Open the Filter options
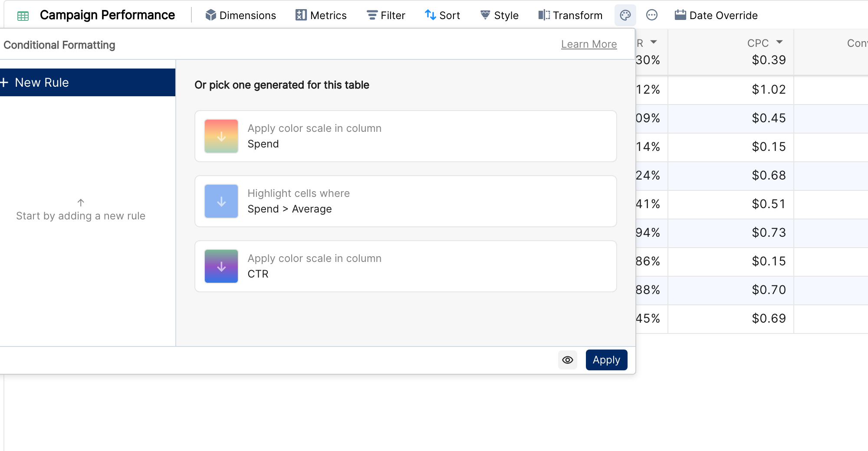This screenshot has width=868, height=451. point(385,15)
